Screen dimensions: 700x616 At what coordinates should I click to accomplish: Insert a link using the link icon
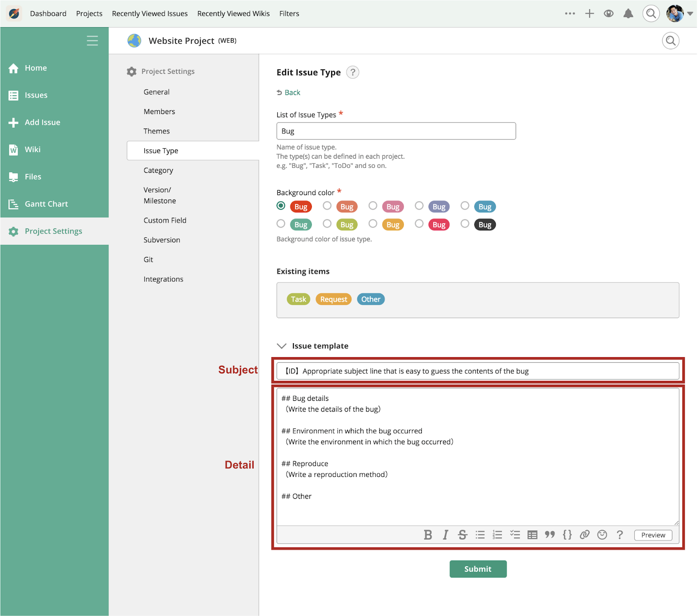click(584, 535)
